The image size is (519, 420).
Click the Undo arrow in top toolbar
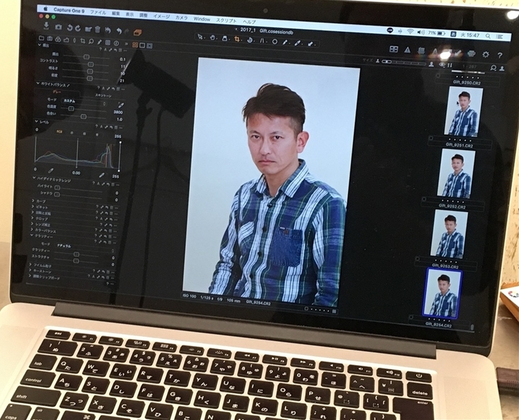click(119, 31)
